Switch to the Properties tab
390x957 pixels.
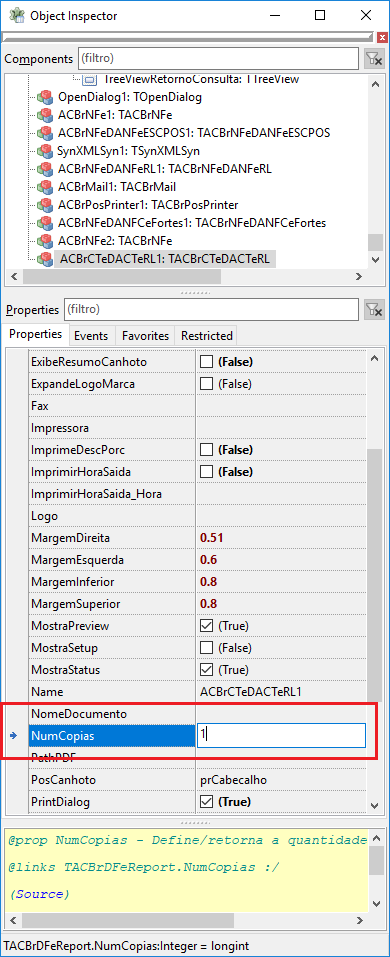coord(35,334)
